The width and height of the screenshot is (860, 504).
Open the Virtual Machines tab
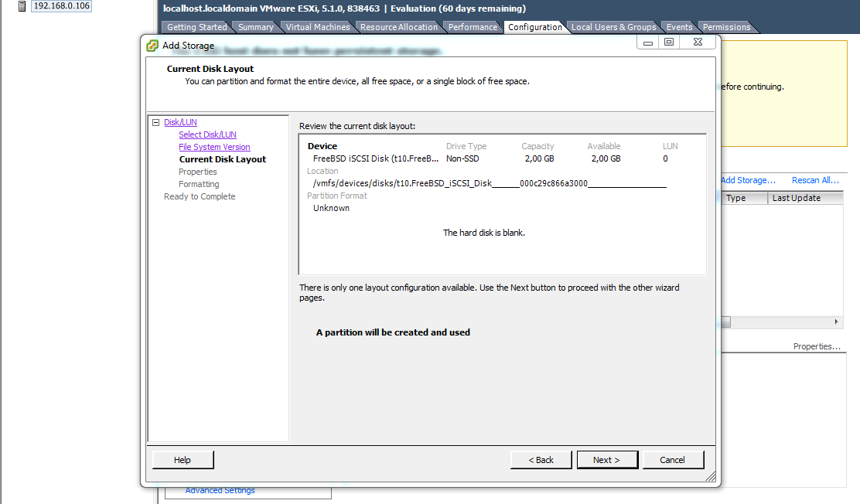pos(318,27)
